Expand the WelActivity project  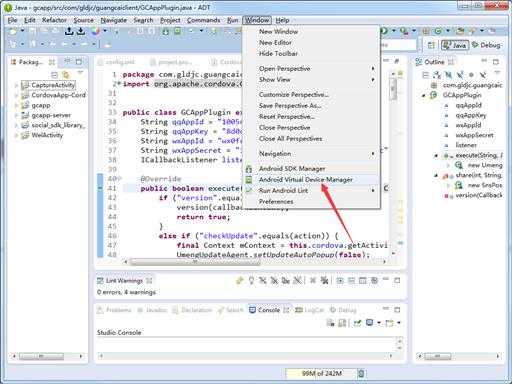(x=16, y=136)
